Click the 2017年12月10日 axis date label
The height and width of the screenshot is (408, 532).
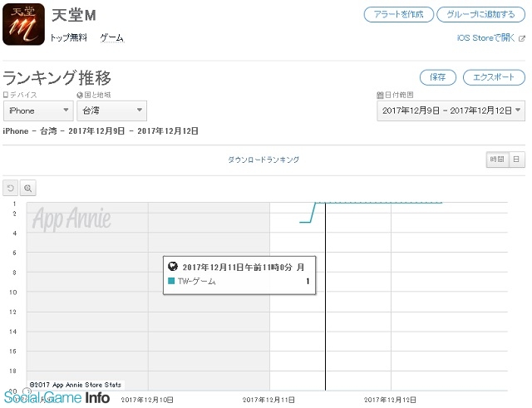pyautogui.click(x=147, y=400)
